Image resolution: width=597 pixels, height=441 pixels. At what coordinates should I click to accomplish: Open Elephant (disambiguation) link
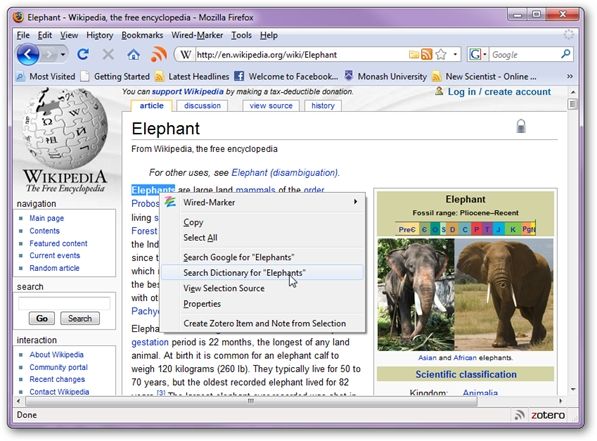285,173
